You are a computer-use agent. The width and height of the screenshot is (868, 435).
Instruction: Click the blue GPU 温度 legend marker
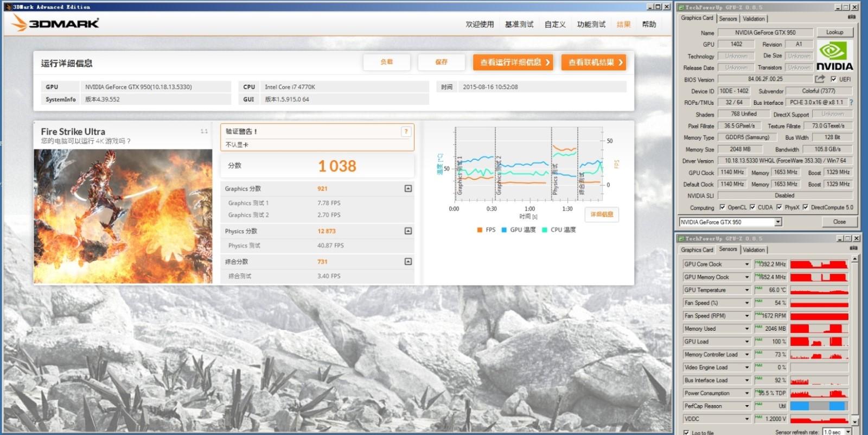click(504, 230)
